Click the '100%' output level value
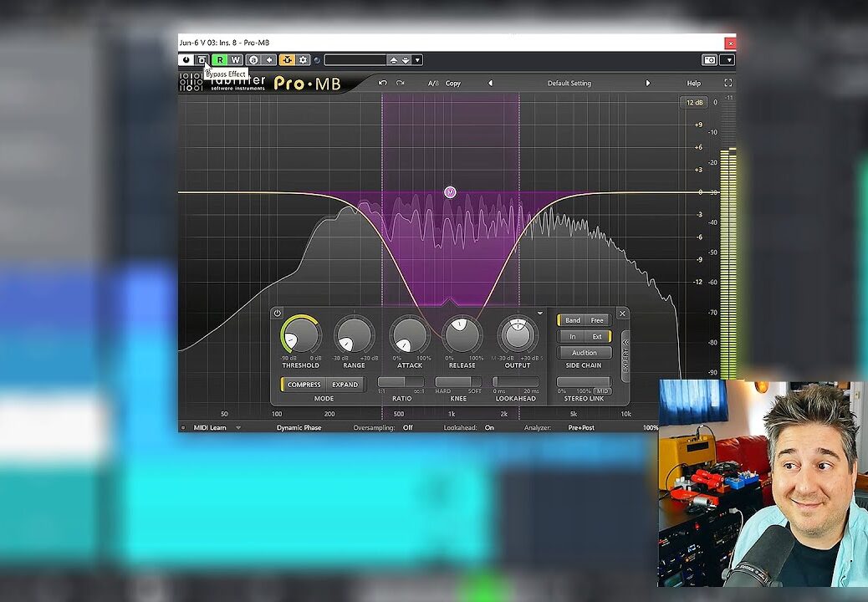868x602 pixels. click(651, 428)
